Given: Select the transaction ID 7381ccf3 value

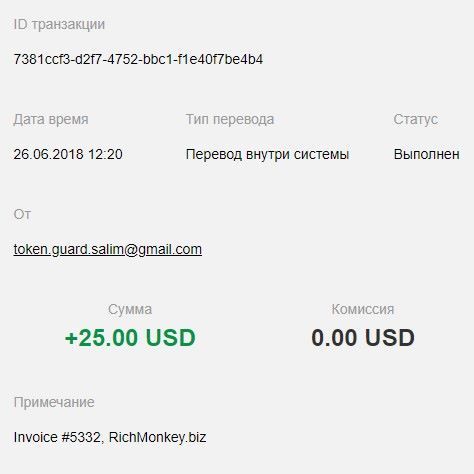Looking at the screenshot, I should [x=138, y=59].
